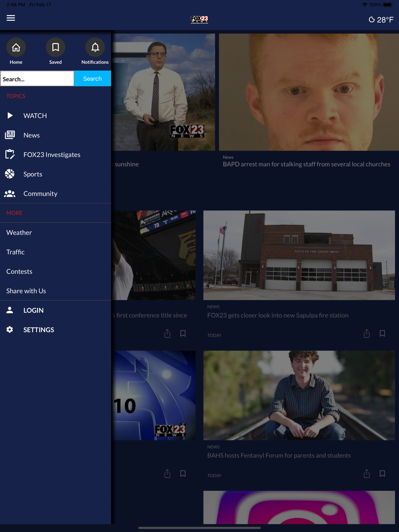The height and width of the screenshot is (532, 399).
Task: Open the Sports topic label
Action: click(33, 174)
